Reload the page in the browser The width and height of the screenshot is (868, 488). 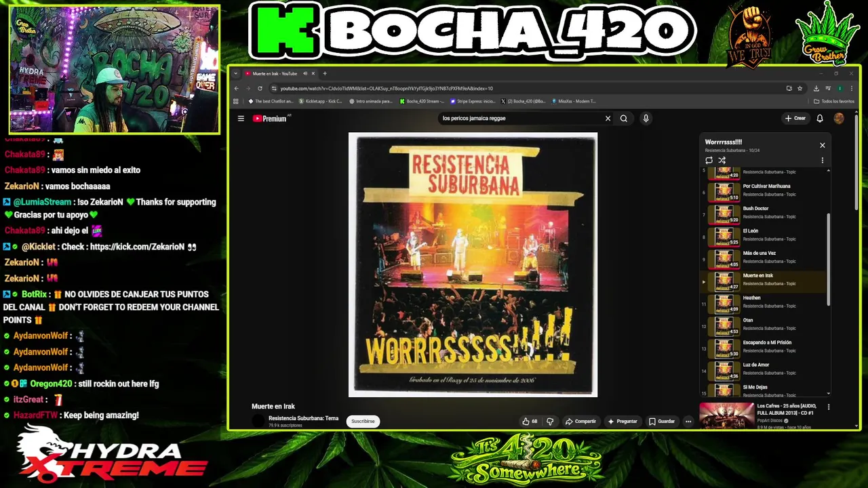(260, 88)
